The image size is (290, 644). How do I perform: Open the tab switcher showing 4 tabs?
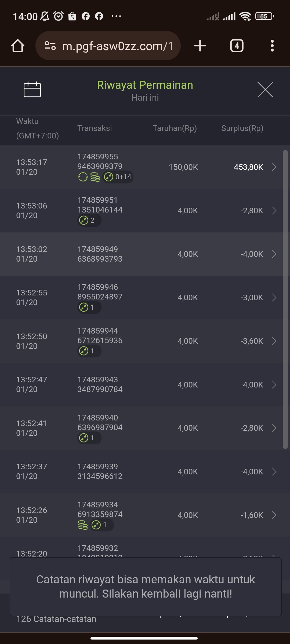pyautogui.click(x=237, y=46)
